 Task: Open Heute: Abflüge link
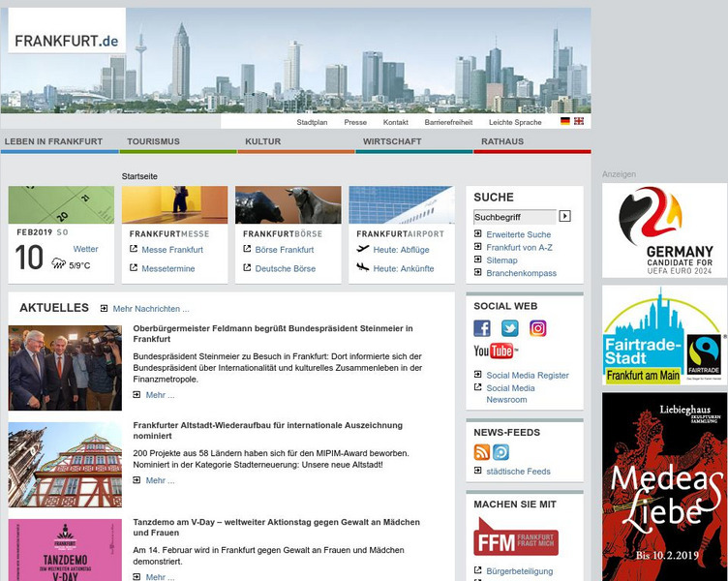click(401, 250)
